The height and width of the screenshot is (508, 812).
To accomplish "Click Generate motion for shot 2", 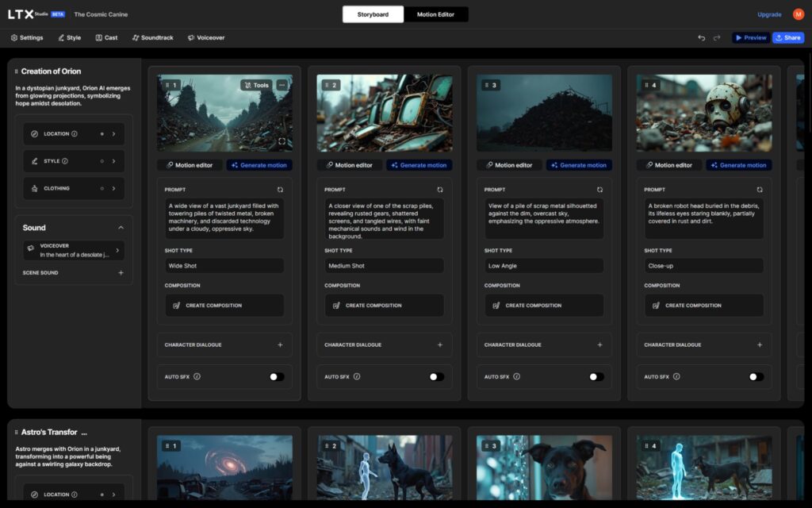I will click(x=419, y=165).
